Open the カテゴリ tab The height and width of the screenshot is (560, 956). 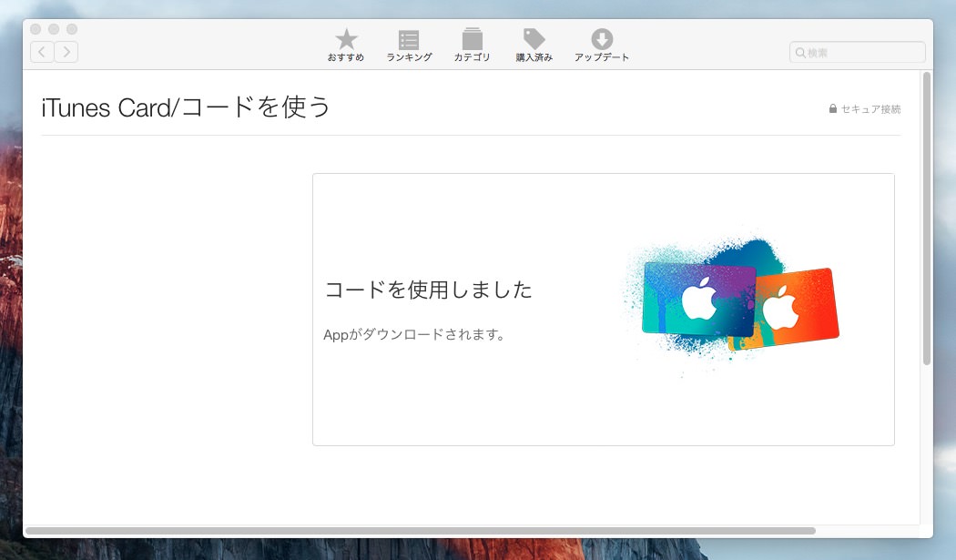tap(472, 46)
